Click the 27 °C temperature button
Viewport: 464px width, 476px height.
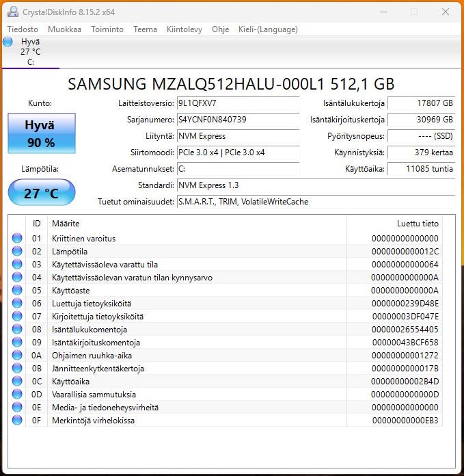[42, 192]
